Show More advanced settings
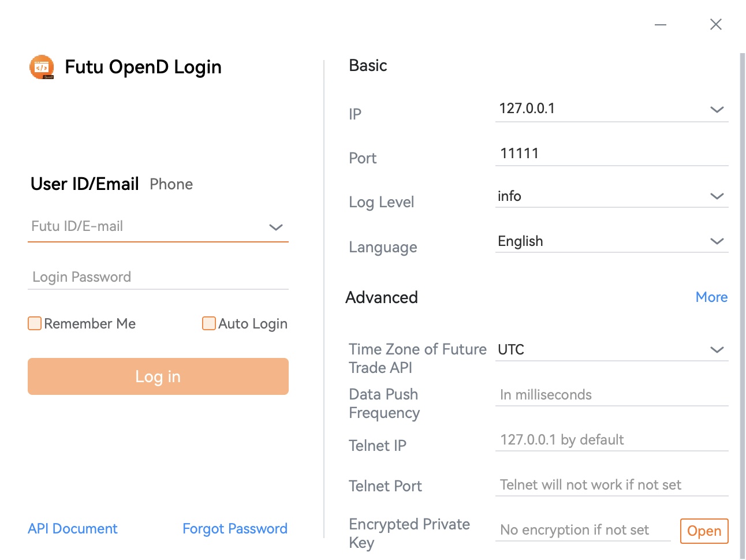Viewport: 746px width, 560px height. pos(711,297)
